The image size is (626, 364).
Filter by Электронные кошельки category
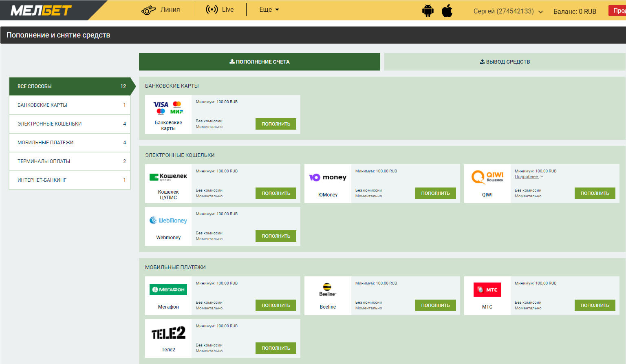[x=70, y=124]
